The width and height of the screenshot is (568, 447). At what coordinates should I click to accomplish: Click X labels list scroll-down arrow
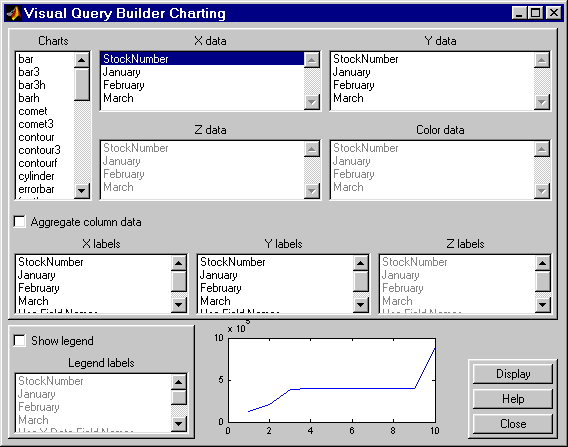[179, 305]
